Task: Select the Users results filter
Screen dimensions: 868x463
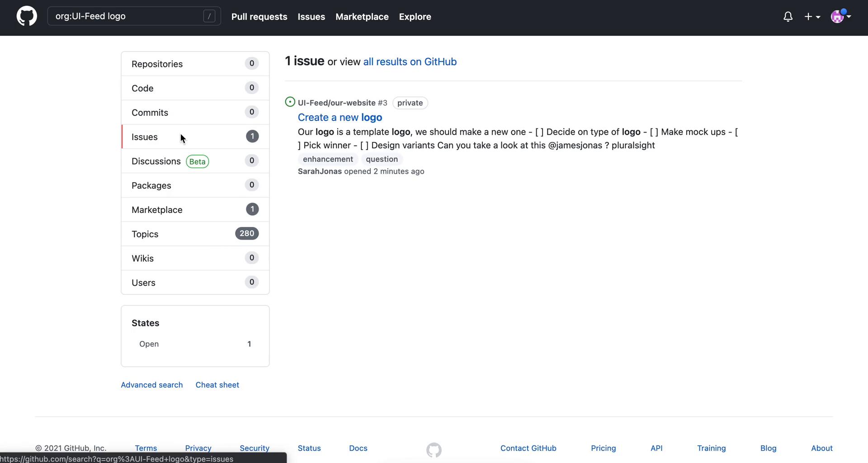Action: [195, 283]
